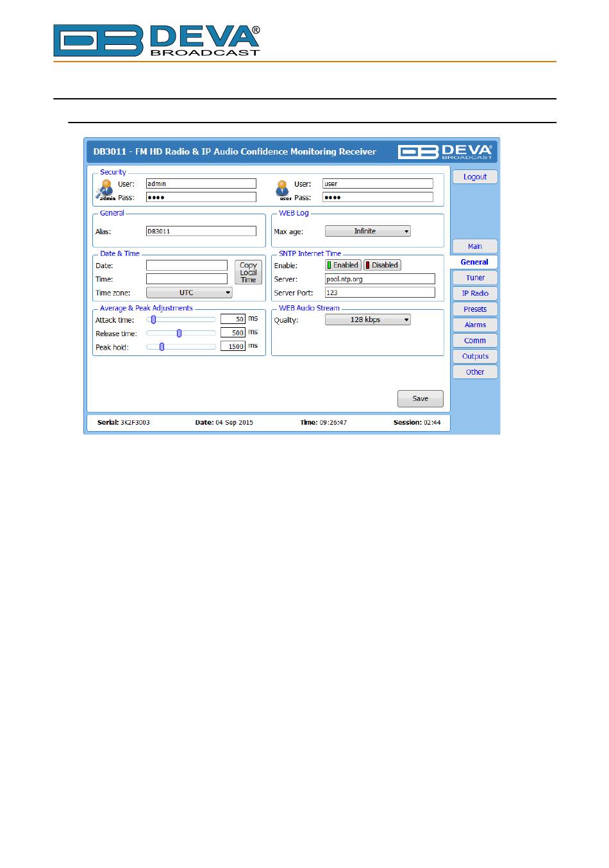The height and width of the screenshot is (868, 609).
Task: Open the IP Radio tab
Action: pyautogui.click(x=475, y=293)
